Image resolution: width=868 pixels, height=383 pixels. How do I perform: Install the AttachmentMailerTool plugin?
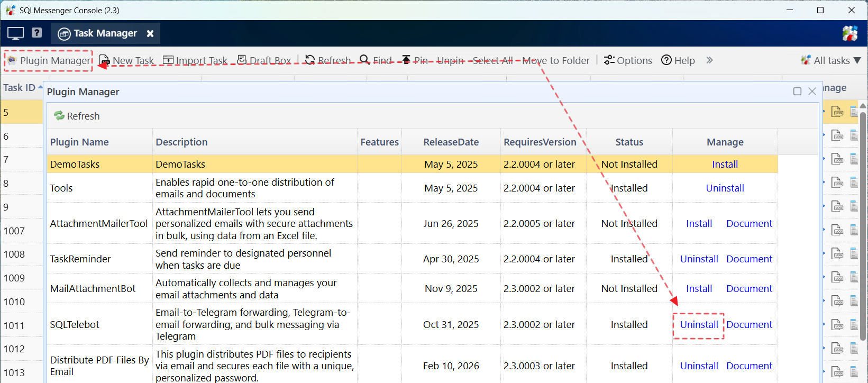pyautogui.click(x=699, y=223)
